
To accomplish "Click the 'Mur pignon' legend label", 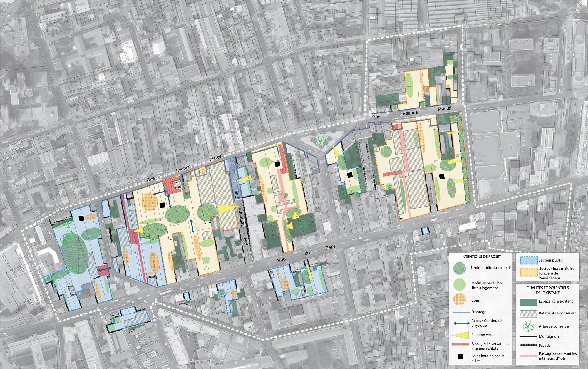I will 549,336.
